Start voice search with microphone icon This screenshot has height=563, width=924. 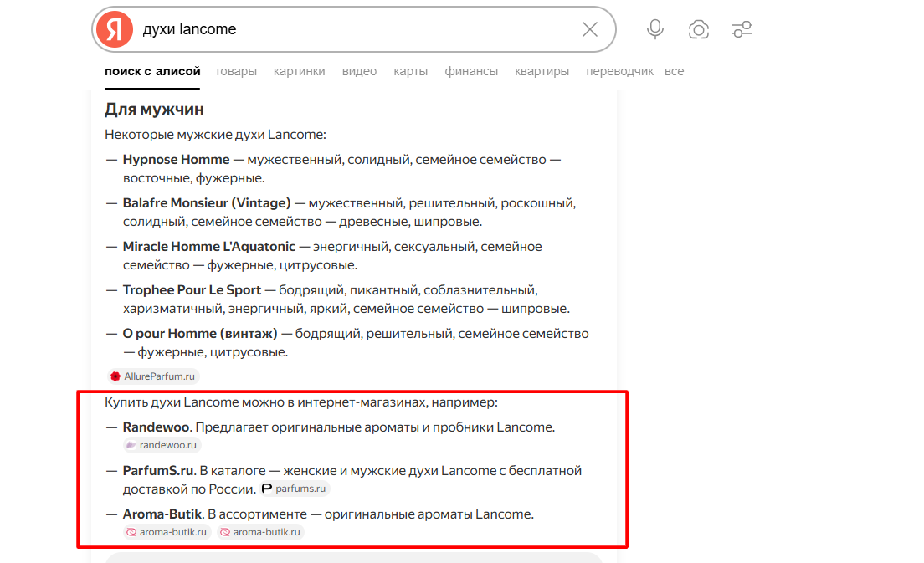[655, 30]
